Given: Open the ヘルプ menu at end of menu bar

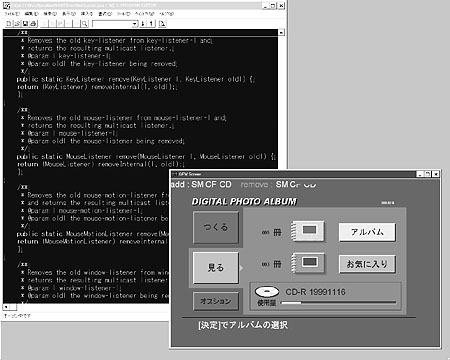Looking at the screenshot, I should click(166, 14).
